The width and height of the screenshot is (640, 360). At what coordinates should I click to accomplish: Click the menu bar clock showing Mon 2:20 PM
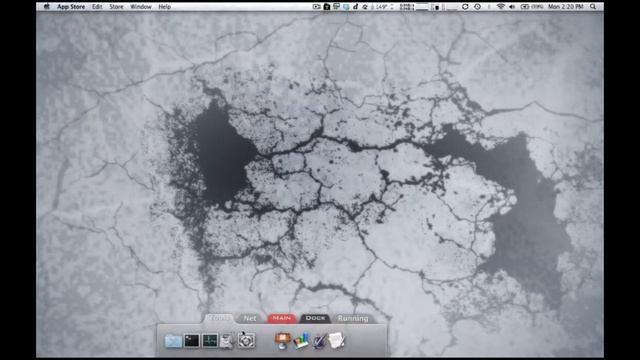565,7
